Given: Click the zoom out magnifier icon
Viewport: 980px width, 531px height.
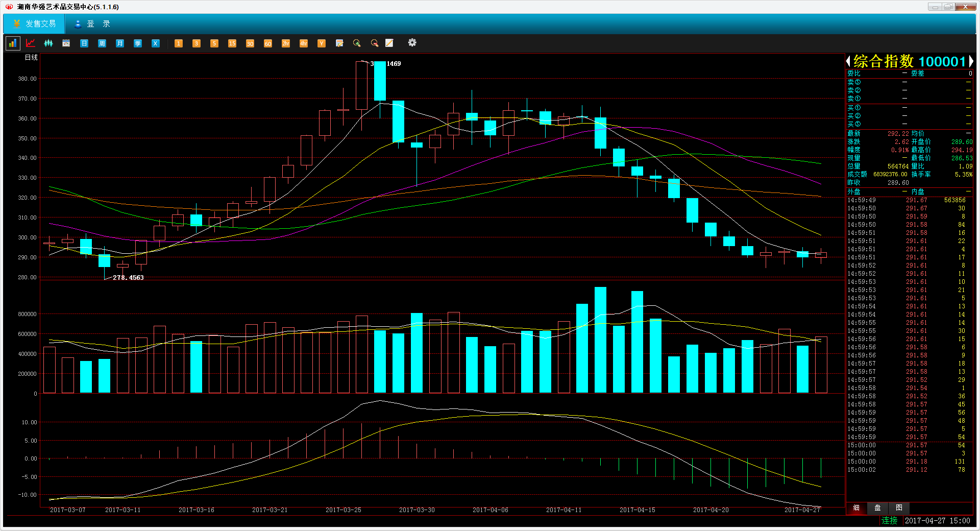Looking at the screenshot, I should 375,43.
